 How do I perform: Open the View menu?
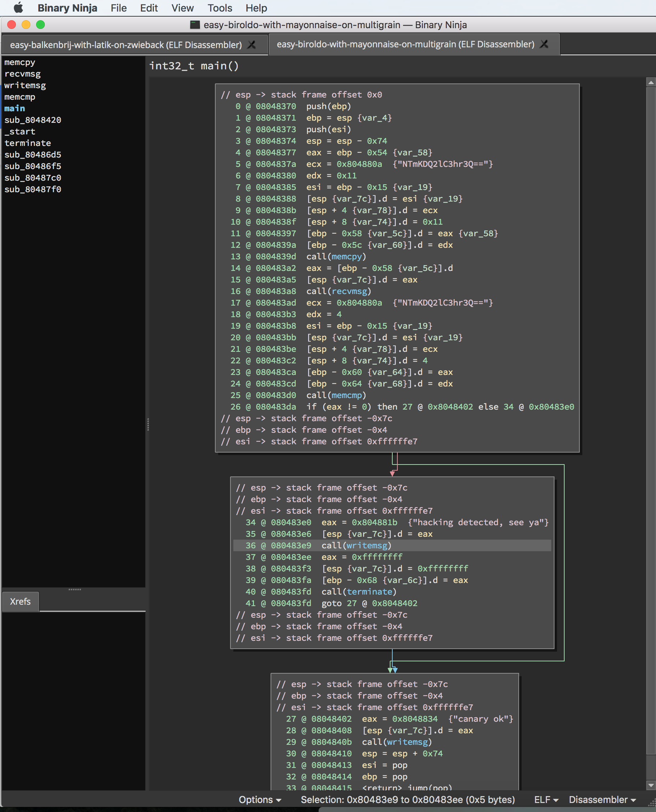coord(182,8)
